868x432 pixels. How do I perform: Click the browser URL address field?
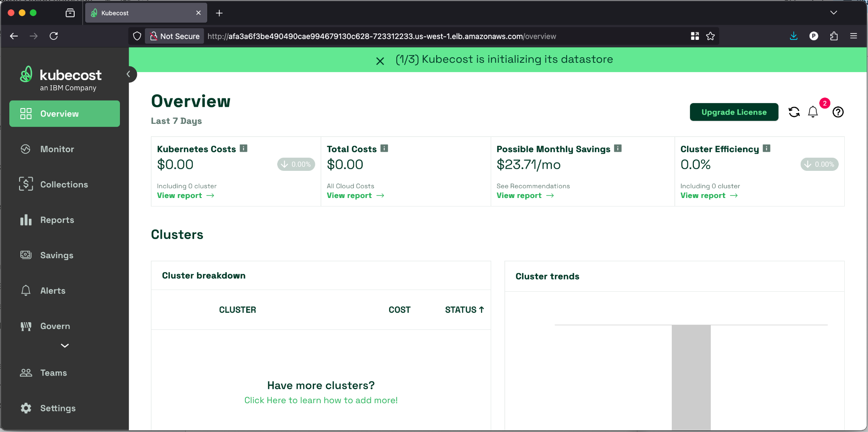point(381,36)
